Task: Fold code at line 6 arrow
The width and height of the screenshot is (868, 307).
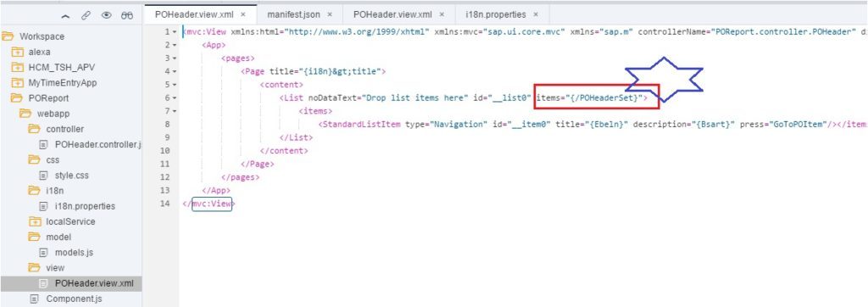Action: click(175, 98)
